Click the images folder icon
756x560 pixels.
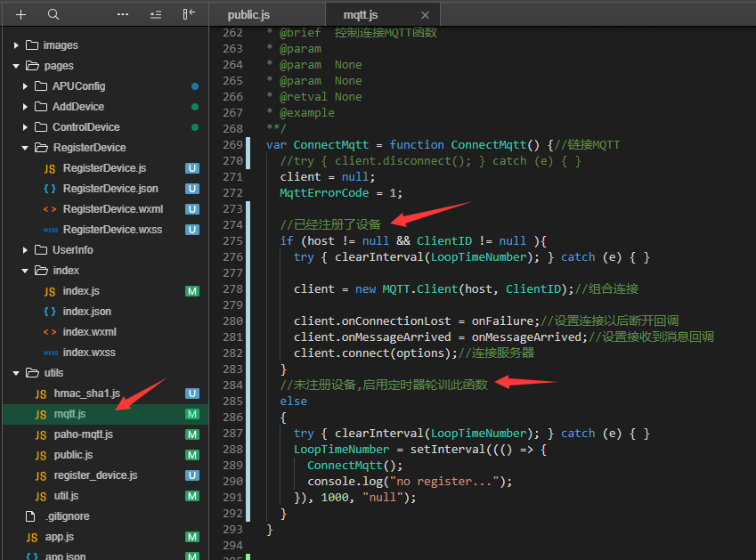click(32, 45)
